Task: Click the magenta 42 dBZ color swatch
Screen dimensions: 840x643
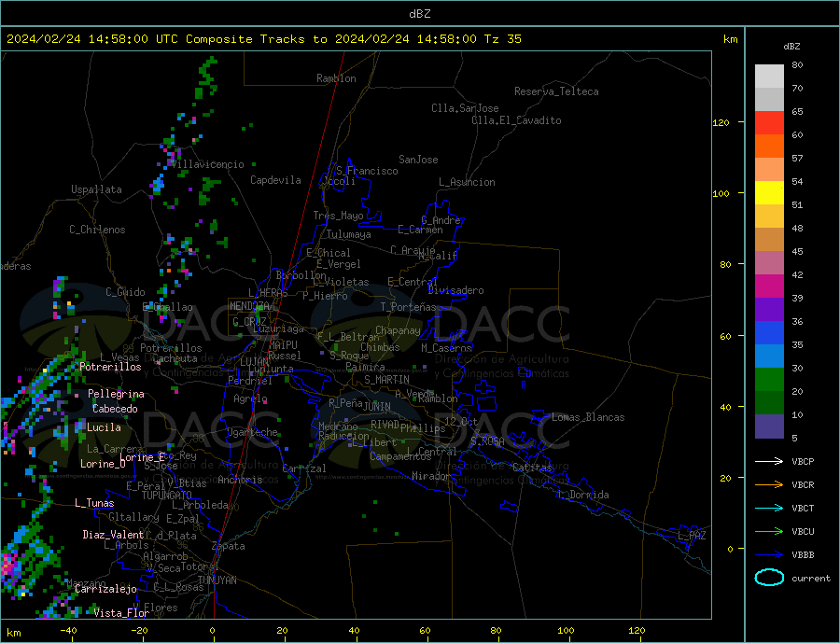Action: (x=769, y=287)
